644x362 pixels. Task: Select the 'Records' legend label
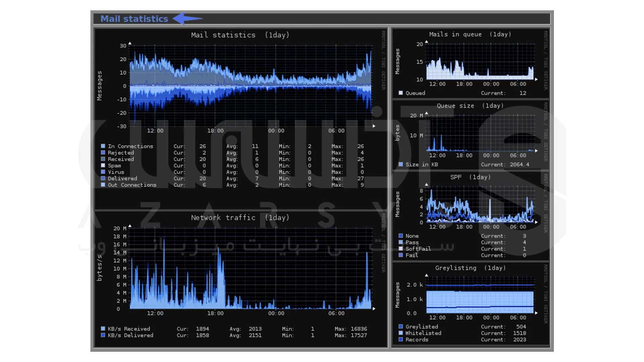coord(417,340)
